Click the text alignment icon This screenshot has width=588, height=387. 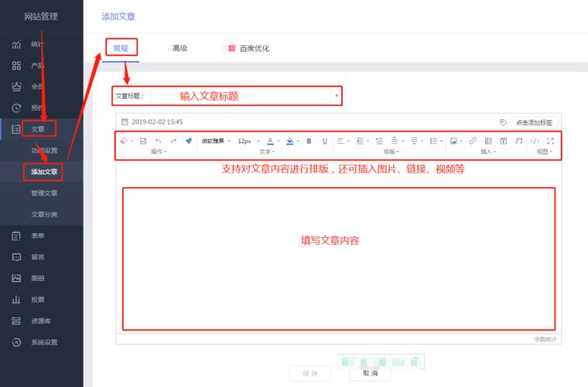[x=340, y=141]
